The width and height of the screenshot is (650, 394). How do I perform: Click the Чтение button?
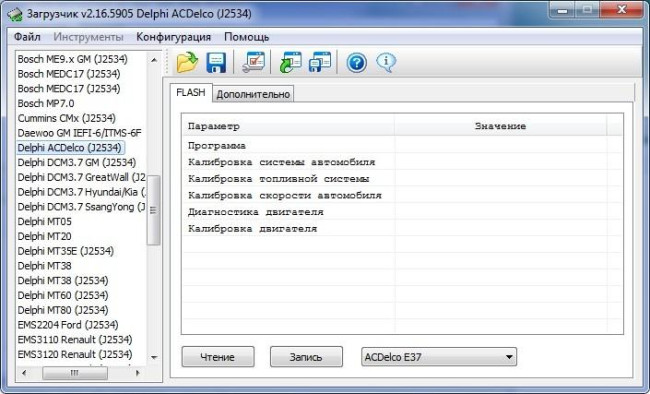point(218,357)
